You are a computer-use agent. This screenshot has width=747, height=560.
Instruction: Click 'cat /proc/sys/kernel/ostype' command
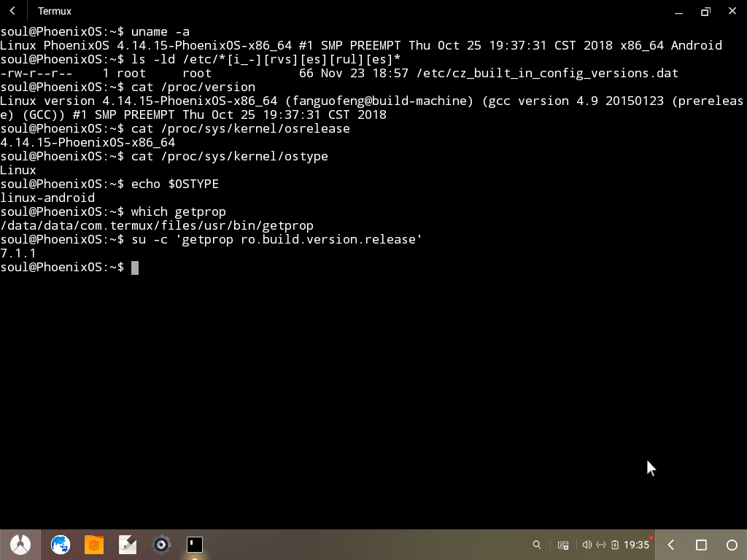pos(230,157)
